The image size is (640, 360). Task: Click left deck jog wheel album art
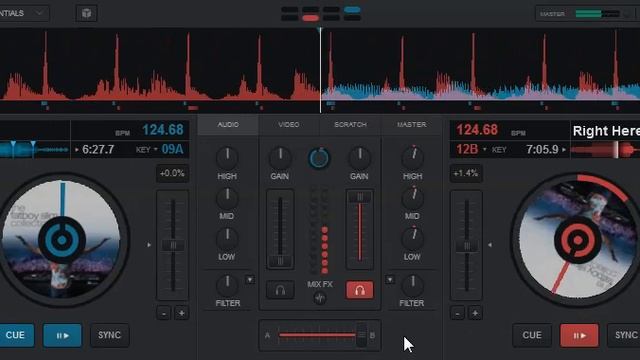(x=62, y=240)
